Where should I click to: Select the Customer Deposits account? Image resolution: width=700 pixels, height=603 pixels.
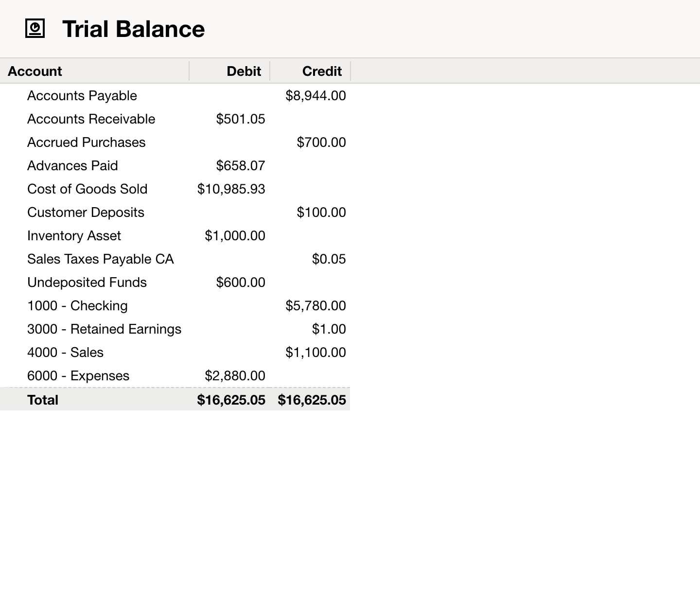coord(86,213)
